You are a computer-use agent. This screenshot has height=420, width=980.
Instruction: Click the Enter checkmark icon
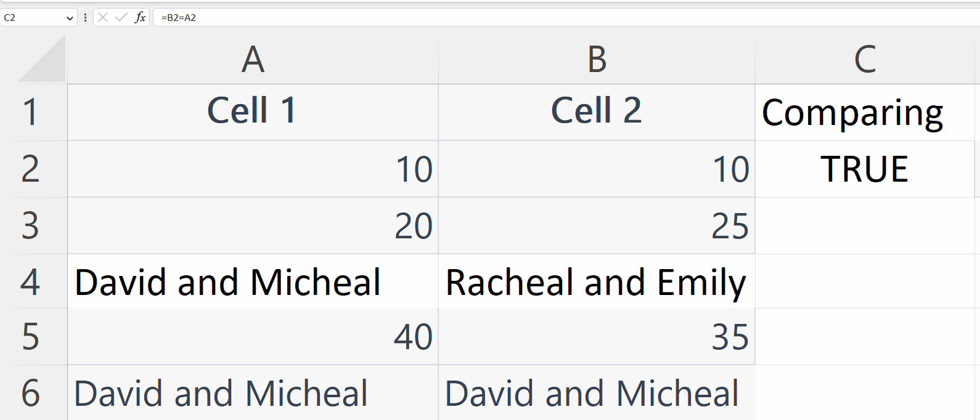pyautogui.click(x=121, y=18)
